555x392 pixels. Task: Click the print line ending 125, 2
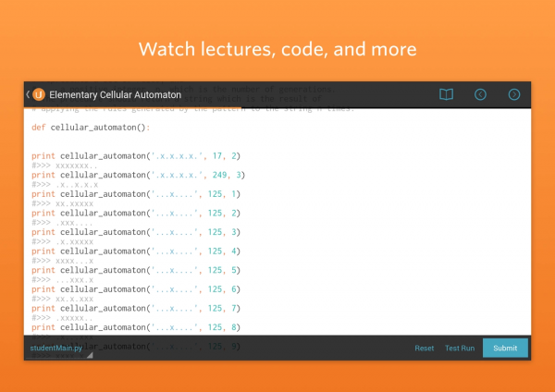(x=136, y=214)
